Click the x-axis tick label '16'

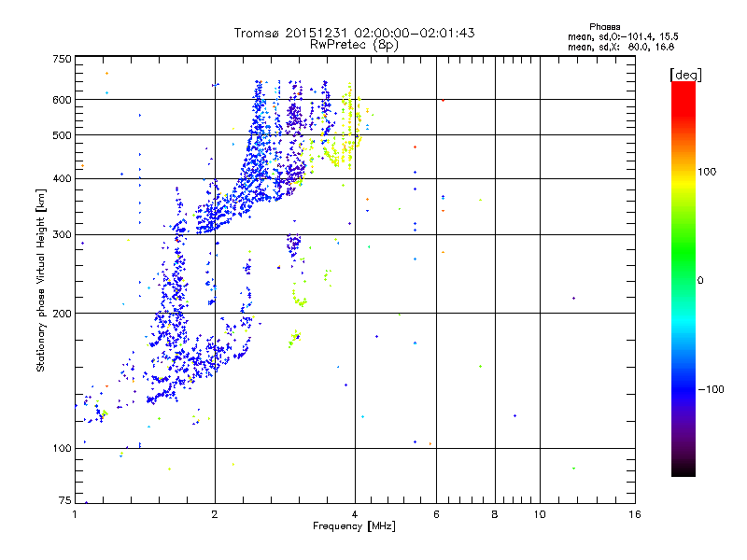(635, 514)
